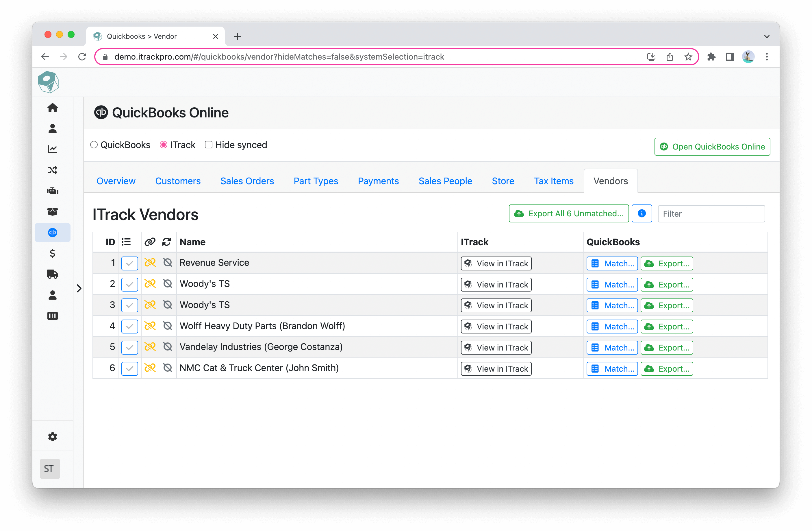Open the open box inventory icon in sidebar
The image size is (812, 531).
pyautogui.click(x=53, y=212)
